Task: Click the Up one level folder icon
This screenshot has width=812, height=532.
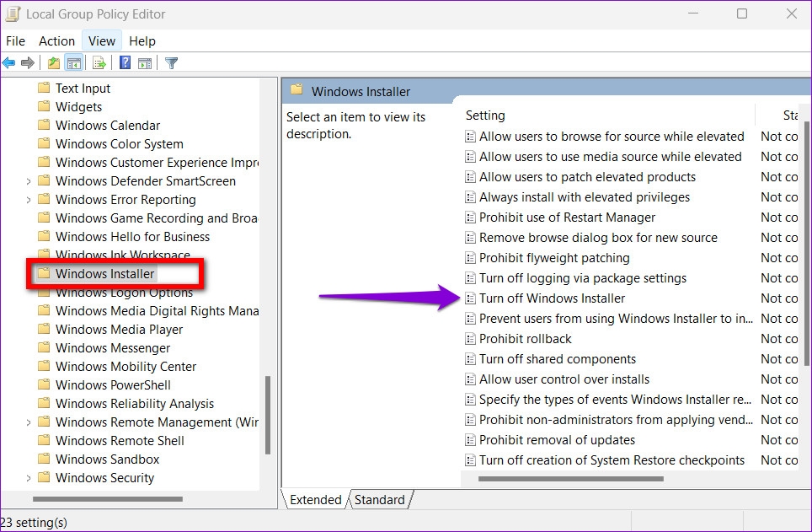Action: tap(53, 63)
